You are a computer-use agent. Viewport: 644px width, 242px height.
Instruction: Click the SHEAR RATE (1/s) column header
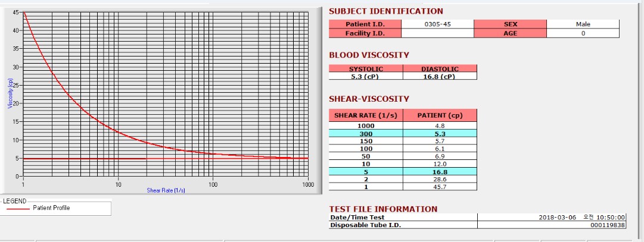pyautogui.click(x=366, y=115)
